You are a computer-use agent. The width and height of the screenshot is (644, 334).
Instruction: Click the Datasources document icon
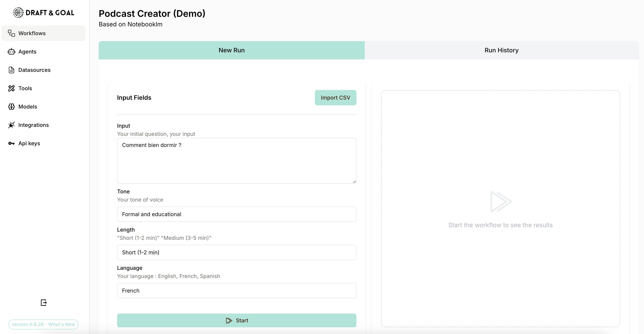click(11, 70)
